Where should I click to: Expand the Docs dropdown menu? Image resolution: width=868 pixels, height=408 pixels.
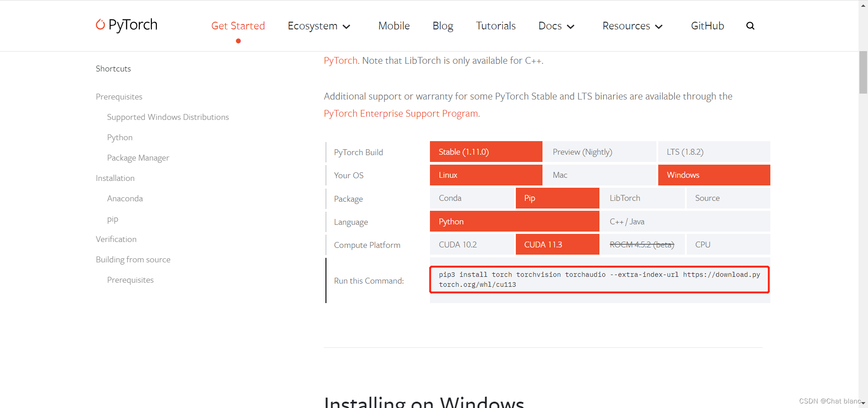(x=557, y=26)
